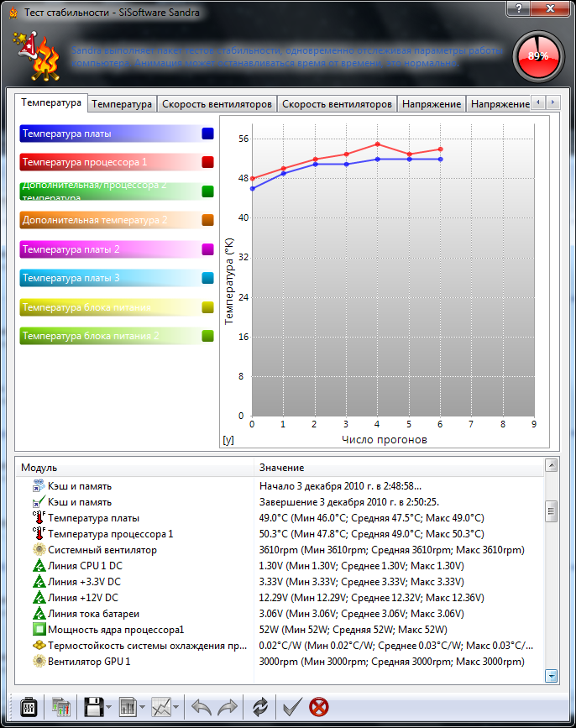
Task: Click the voltage icon beside Линия тока батареи
Action: pyautogui.click(x=39, y=613)
